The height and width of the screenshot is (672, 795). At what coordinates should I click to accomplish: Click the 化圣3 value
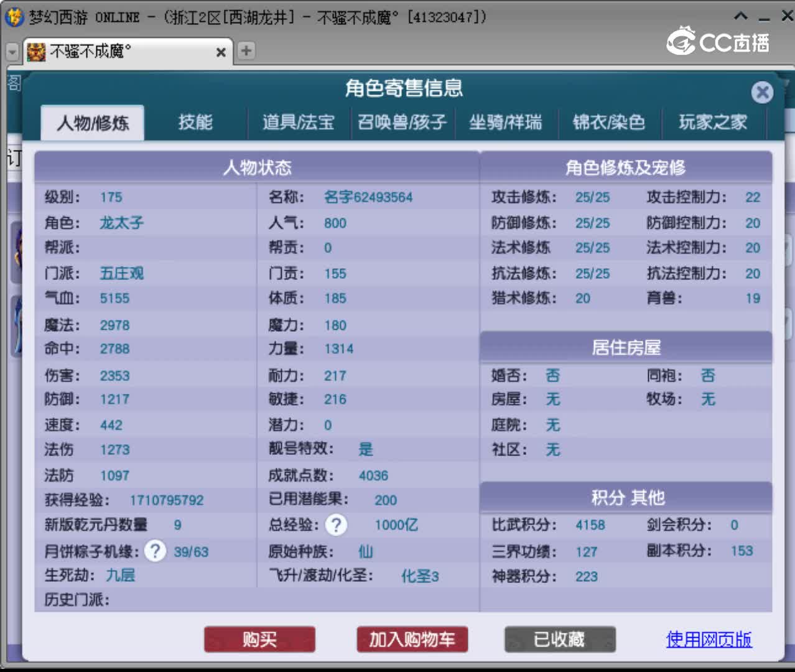(420, 576)
